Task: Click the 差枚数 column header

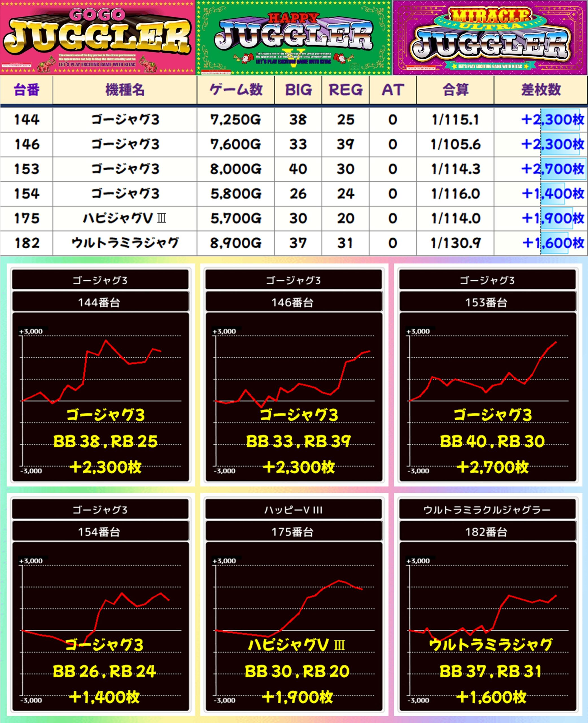Action: click(x=541, y=90)
